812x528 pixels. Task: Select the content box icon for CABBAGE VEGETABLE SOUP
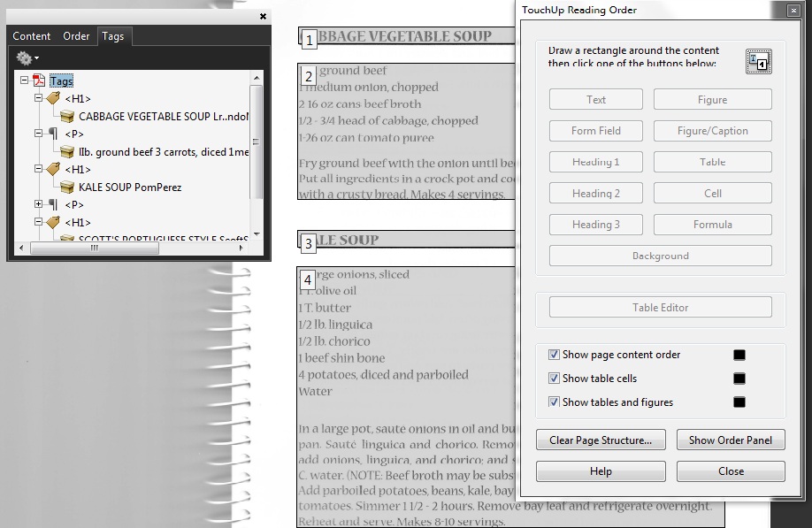coord(67,116)
